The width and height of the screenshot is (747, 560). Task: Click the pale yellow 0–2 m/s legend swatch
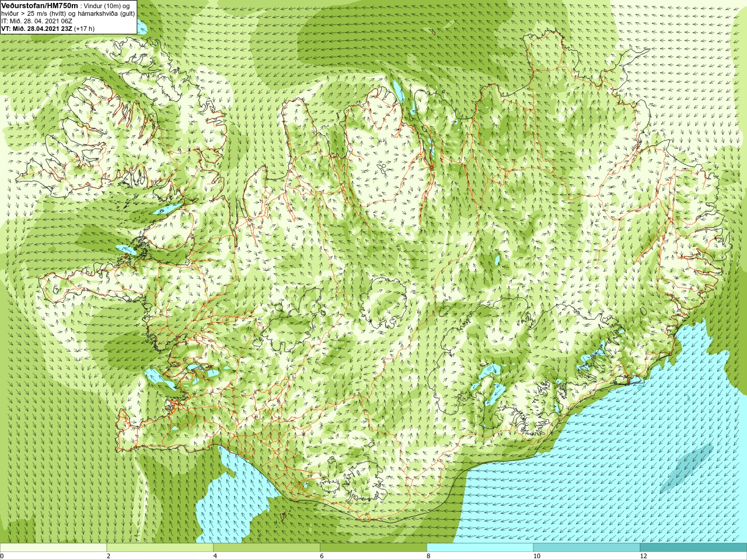(x=53, y=548)
